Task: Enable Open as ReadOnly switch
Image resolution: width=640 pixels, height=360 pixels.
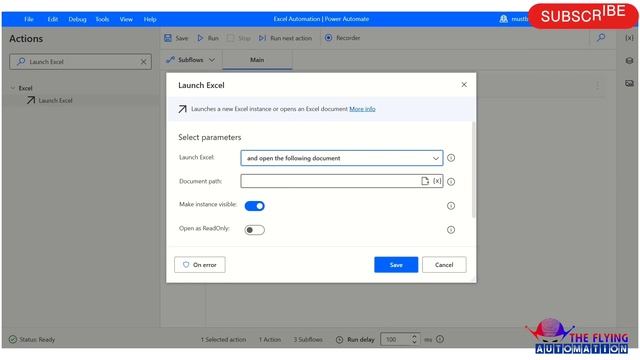Action: (255, 230)
